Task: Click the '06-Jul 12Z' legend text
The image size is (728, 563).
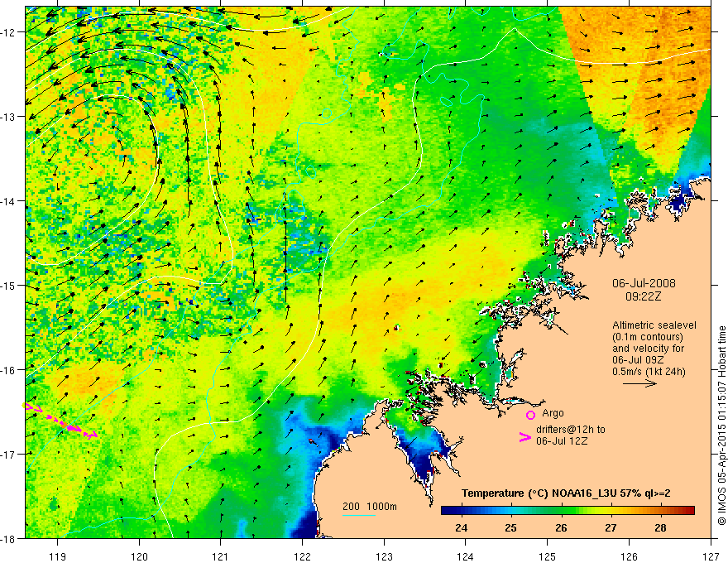Action: [x=562, y=440]
